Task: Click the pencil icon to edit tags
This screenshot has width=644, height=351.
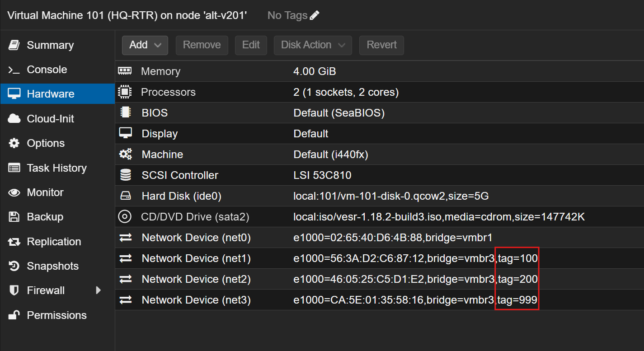Action: (x=315, y=15)
